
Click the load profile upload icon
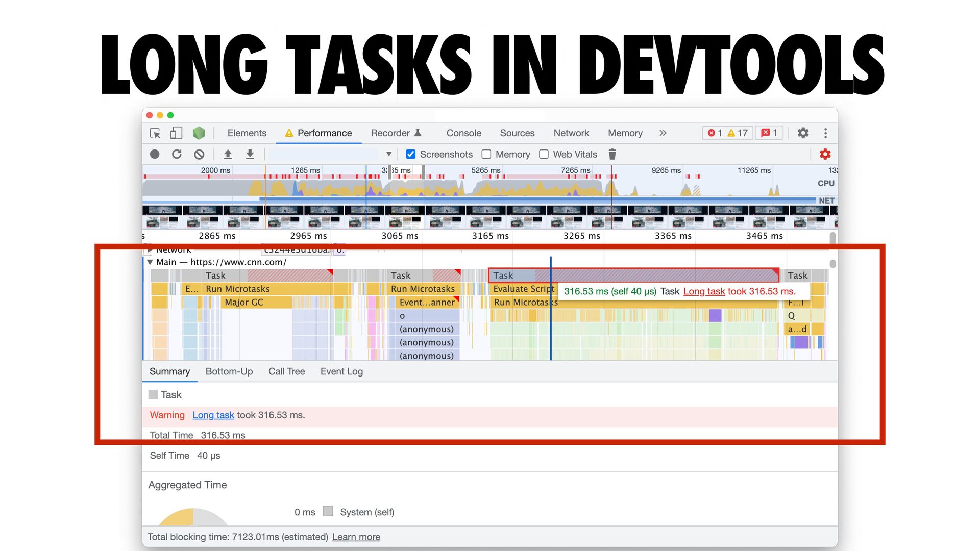(x=228, y=154)
